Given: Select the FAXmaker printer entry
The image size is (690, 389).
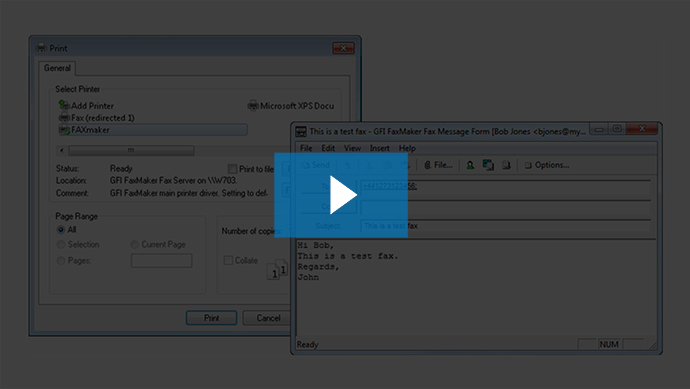Looking at the screenshot, I should [153, 130].
